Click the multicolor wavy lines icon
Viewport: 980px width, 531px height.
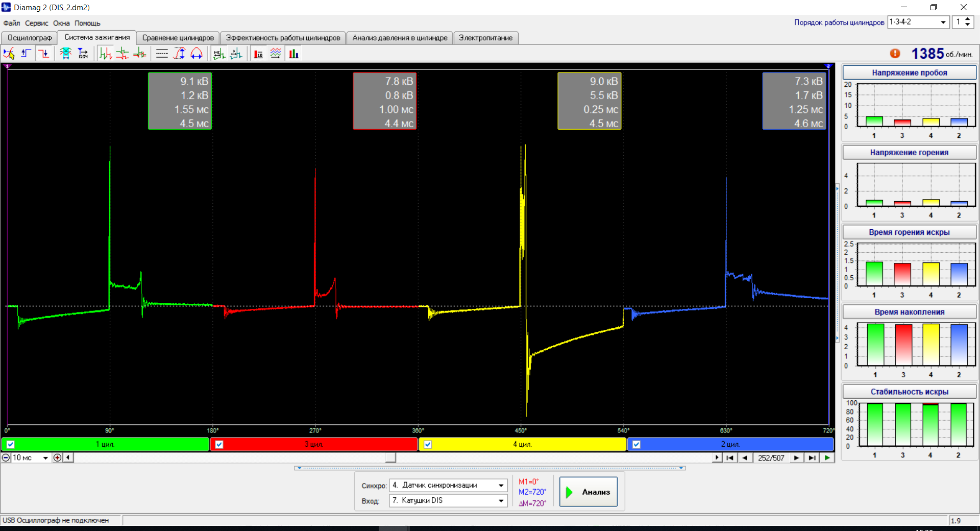pos(276,54)
